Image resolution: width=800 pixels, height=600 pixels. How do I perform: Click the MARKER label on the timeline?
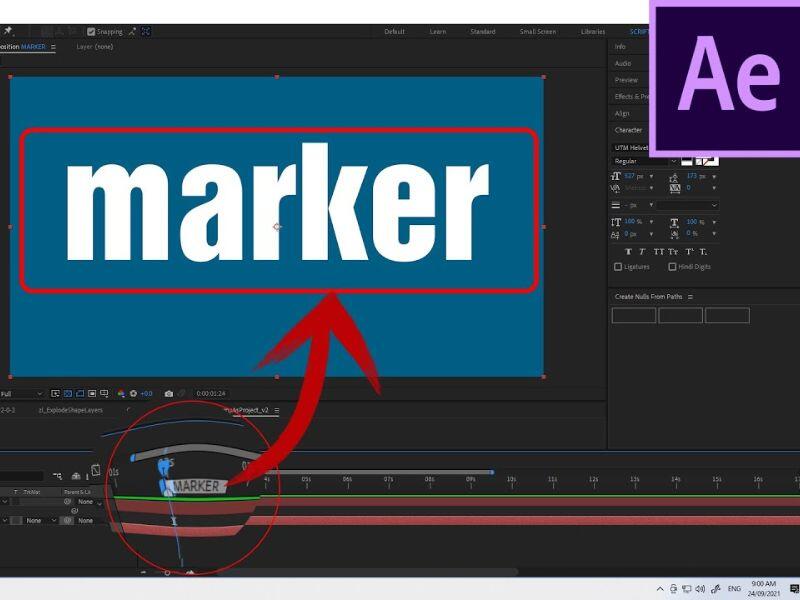(196, 486)
